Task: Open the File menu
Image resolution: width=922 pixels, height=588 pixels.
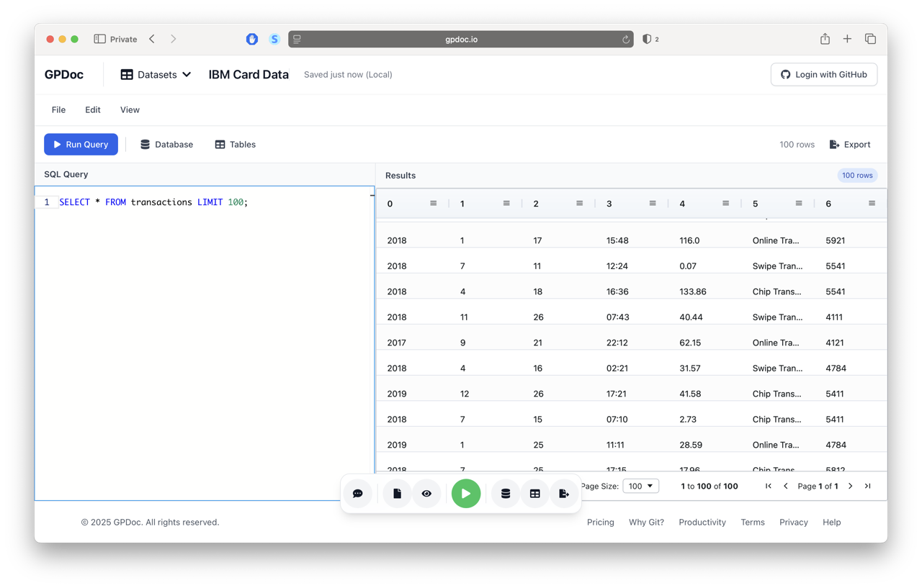Action: pos(58,110)
